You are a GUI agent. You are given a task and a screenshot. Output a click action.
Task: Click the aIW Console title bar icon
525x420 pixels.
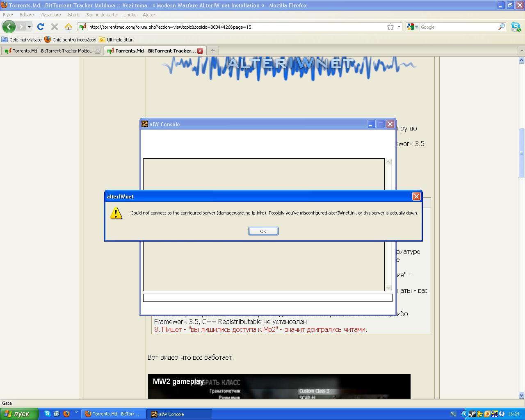point(144,124)
